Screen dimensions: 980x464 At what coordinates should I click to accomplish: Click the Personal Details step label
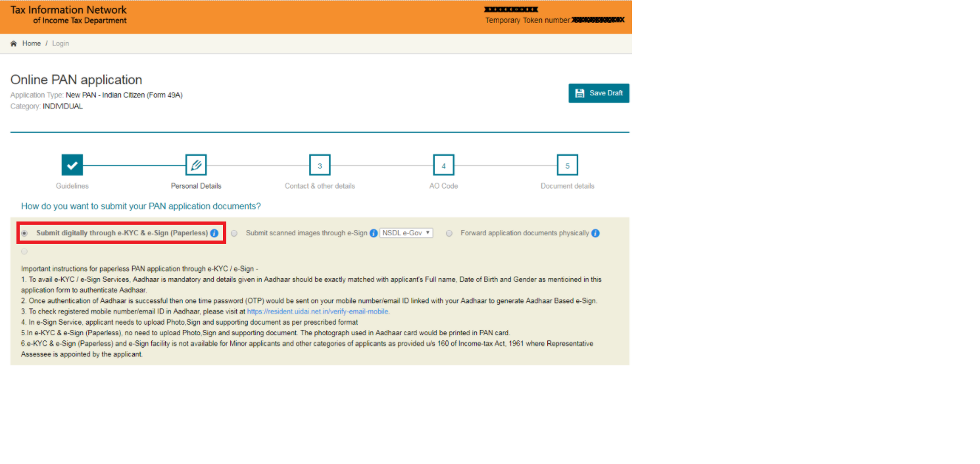pos(196,186)
